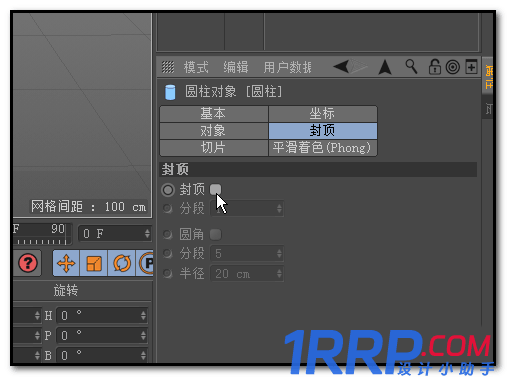Open the search magnifier in attribute manager
Viewport: 507px width, 377px height.
coord(411,66)
